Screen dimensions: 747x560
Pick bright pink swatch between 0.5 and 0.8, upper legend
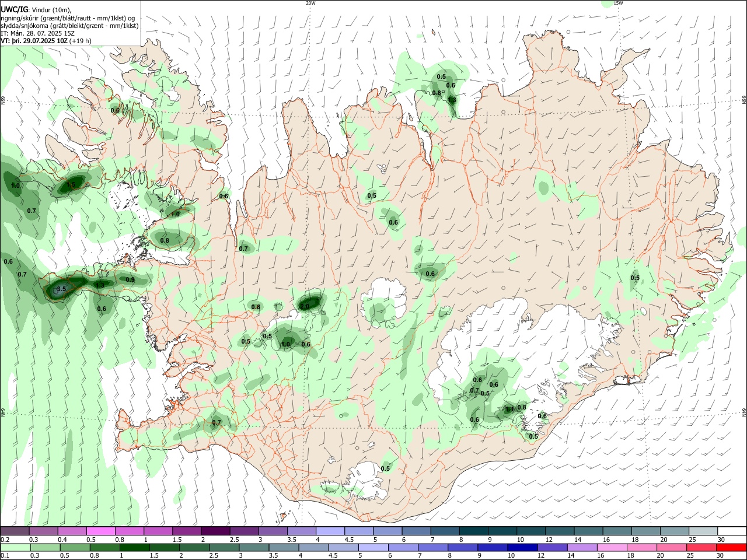tap(100, 531)
